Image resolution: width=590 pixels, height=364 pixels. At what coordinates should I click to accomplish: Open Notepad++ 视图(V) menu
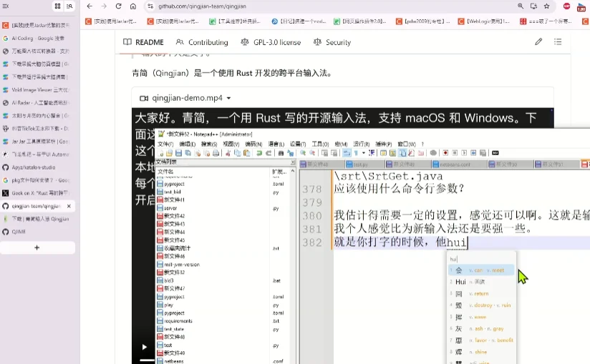(231, 144)
